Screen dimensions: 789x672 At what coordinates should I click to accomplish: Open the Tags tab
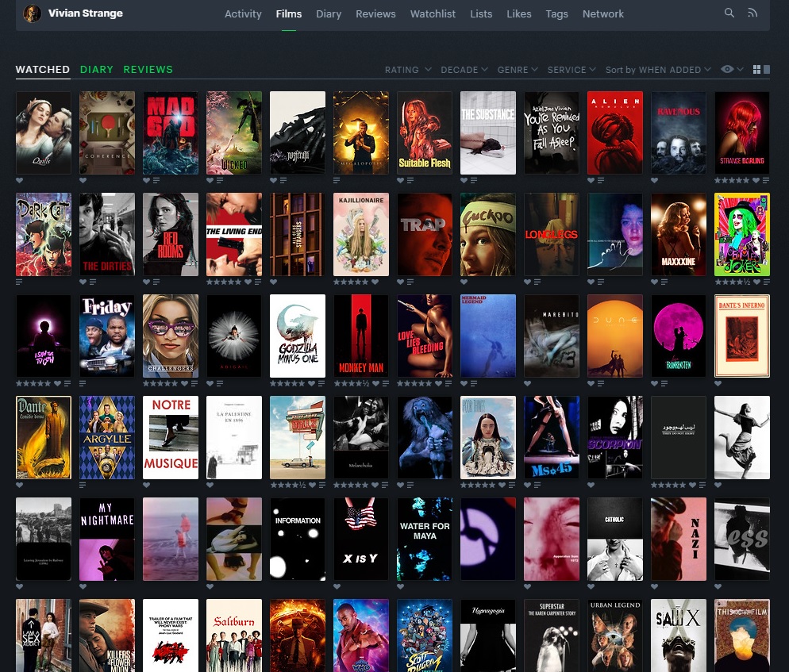tap(556, 14)
